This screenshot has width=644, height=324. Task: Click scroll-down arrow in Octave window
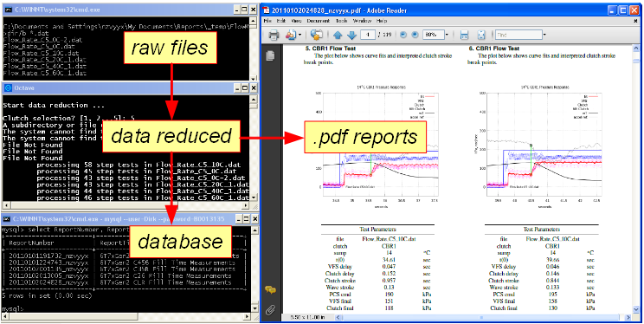[x=254, y=198]
